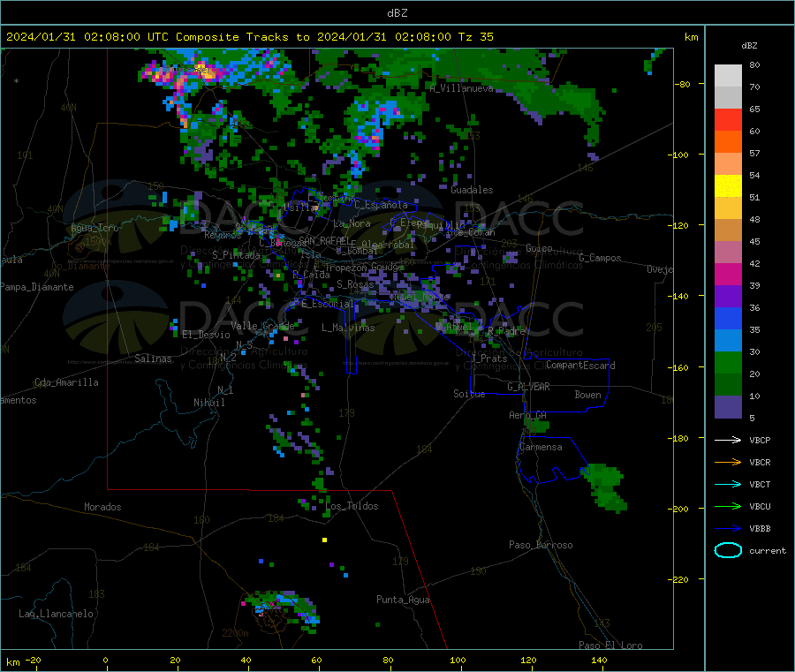Screen dimensions: 795x672
Task: Click the G_Campos location label
Action: tap(600, 258)
